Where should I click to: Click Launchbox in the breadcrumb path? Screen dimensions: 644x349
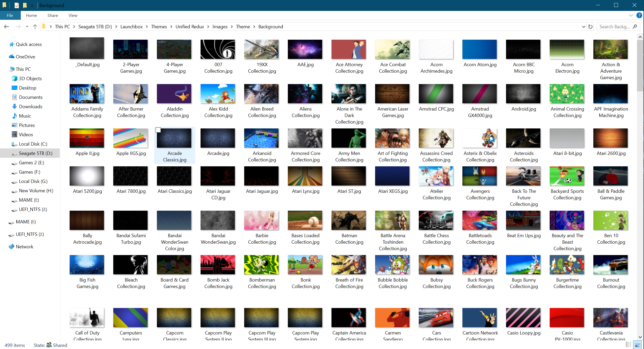pos(131,26)
